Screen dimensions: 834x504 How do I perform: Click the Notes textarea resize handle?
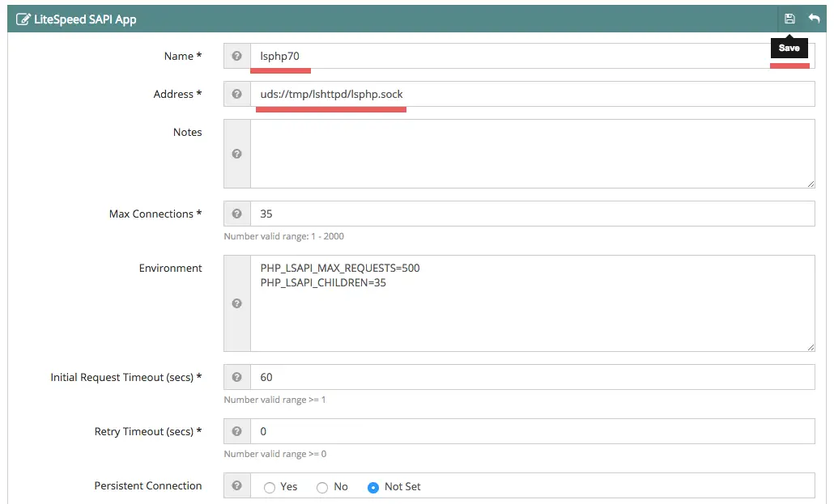click(811, 184)
